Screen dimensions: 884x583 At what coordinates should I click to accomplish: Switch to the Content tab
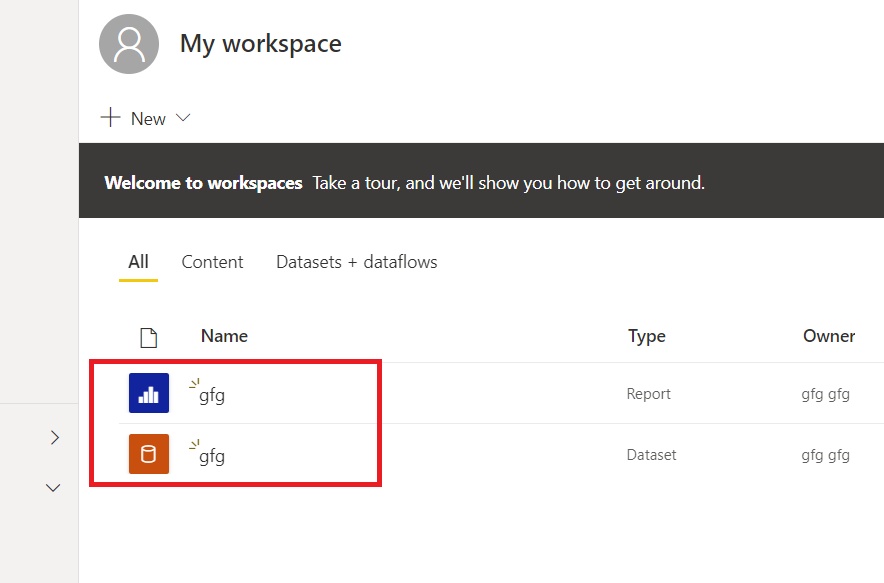[212, 262]
